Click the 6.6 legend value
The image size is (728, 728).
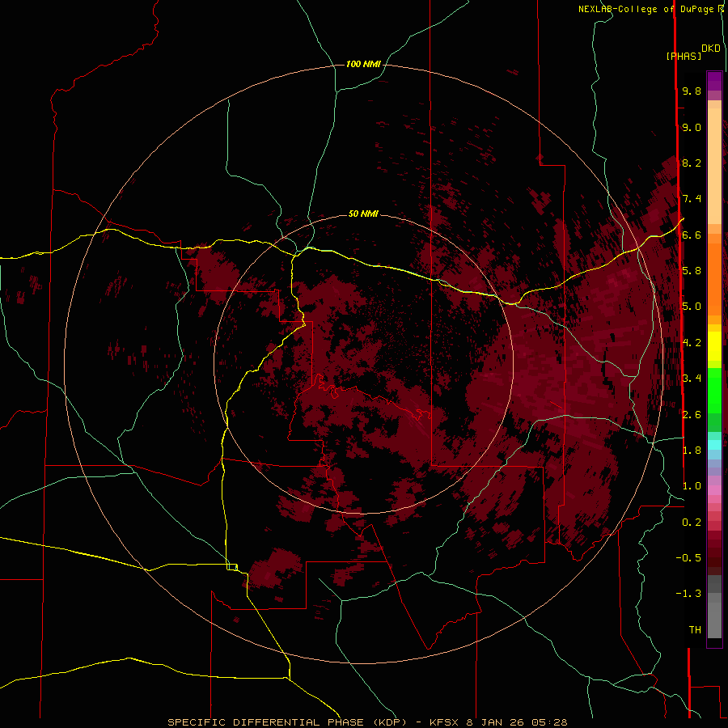pos(692,235)
